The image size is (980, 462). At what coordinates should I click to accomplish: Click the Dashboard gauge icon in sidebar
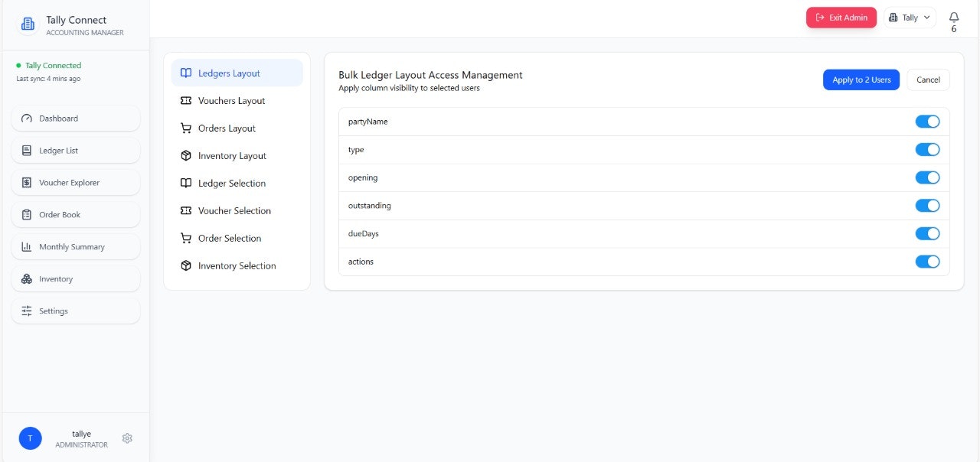pyautogui.click(x=27, y=119)
